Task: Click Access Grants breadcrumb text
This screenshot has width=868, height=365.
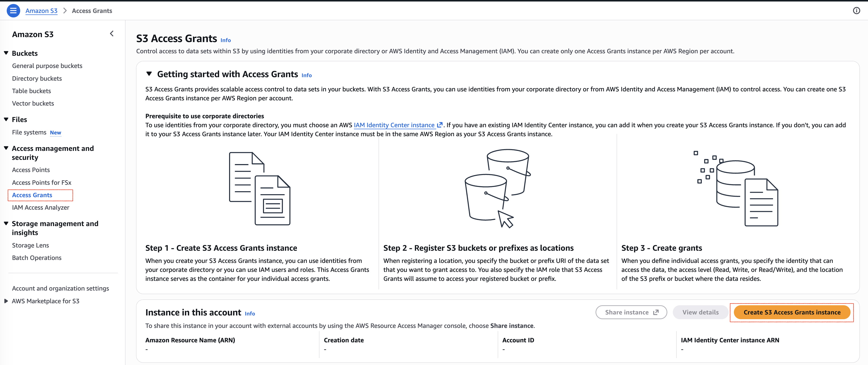Action: click(x=92, y=11)
